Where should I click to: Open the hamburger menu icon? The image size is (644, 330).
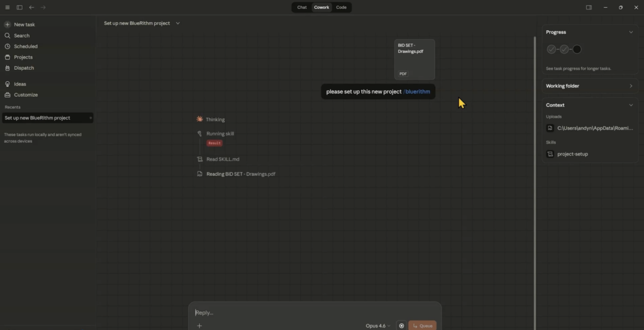click(8, 8)
